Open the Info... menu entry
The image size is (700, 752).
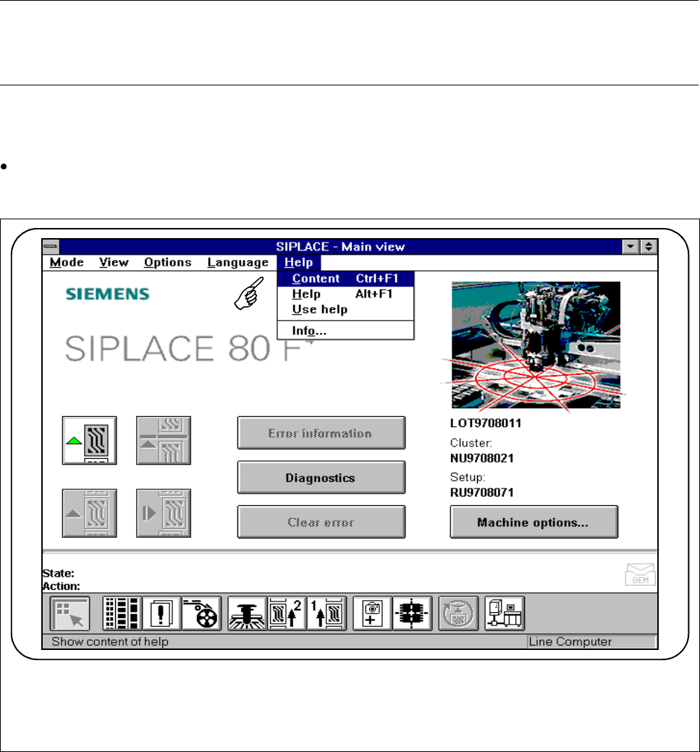pos(345,331)
